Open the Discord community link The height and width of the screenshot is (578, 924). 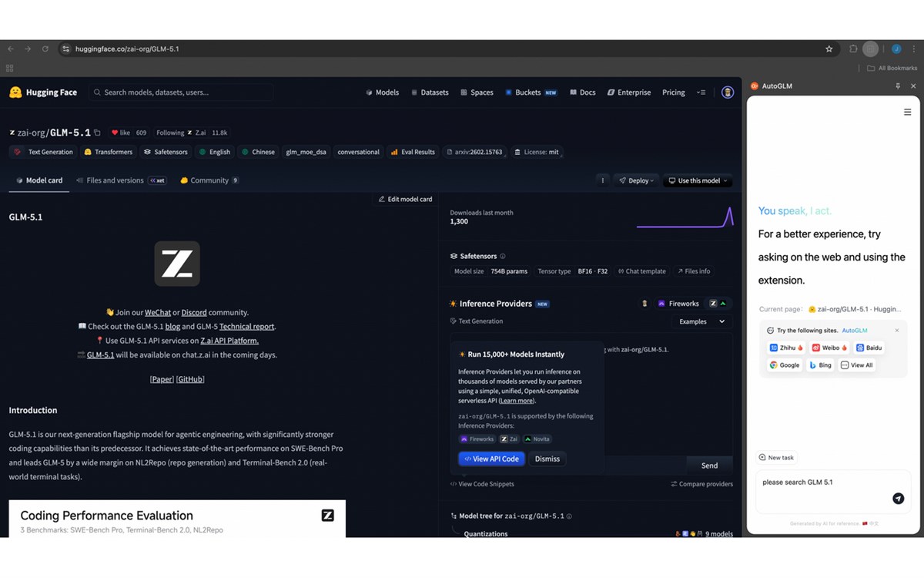pos(194,313)
